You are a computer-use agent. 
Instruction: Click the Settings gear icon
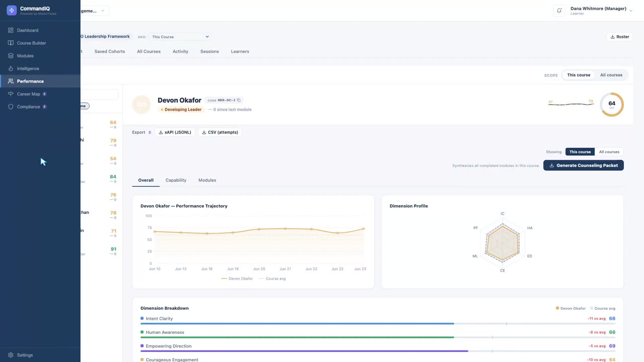pos(11,355)
